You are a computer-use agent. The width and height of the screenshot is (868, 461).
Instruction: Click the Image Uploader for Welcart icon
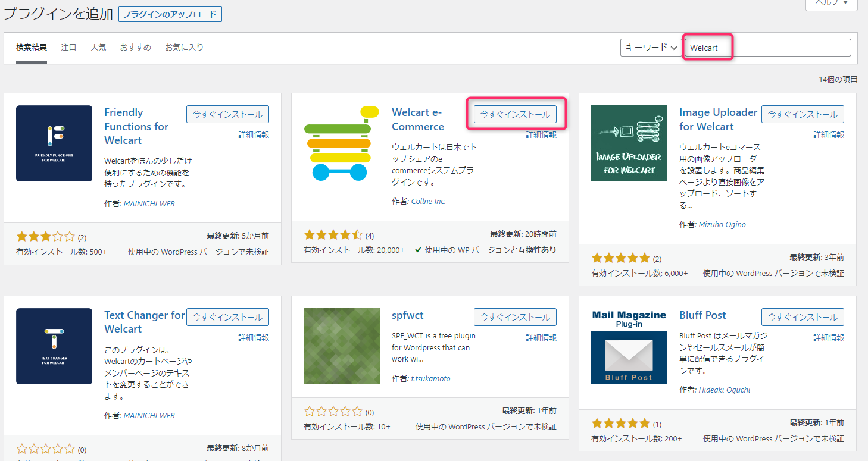(629, 143)
